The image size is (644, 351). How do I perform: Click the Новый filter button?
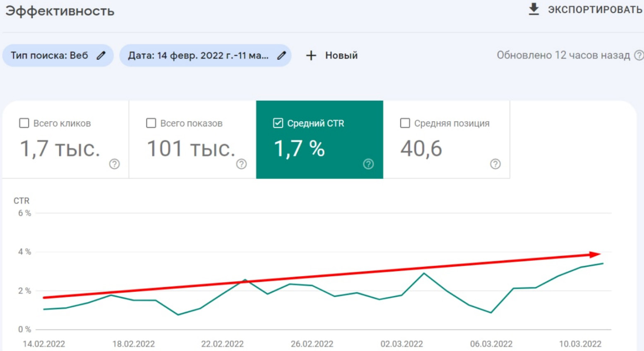coord(332,56)
